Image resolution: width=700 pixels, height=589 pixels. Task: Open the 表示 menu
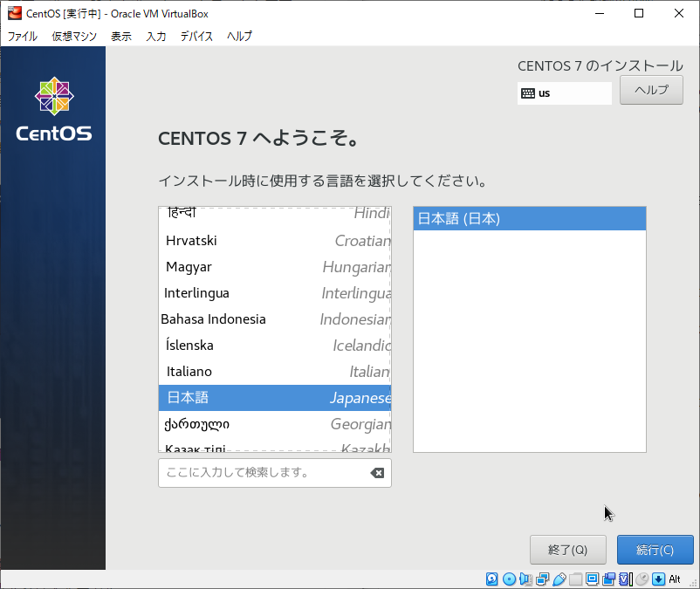click(121, 37)
